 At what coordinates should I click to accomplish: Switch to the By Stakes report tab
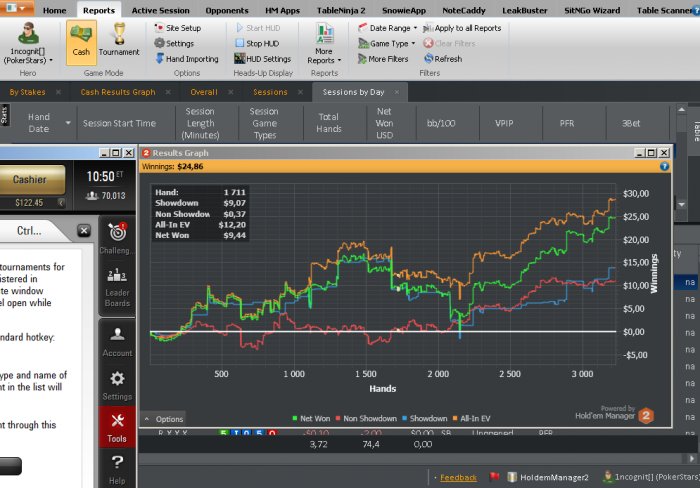coord(27,92)
